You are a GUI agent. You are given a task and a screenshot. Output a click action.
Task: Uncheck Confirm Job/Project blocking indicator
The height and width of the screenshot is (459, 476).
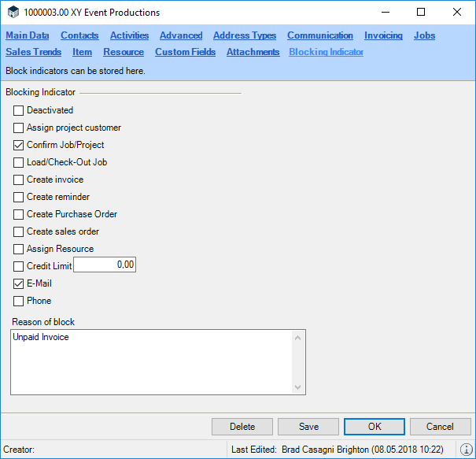pos(19,146)
